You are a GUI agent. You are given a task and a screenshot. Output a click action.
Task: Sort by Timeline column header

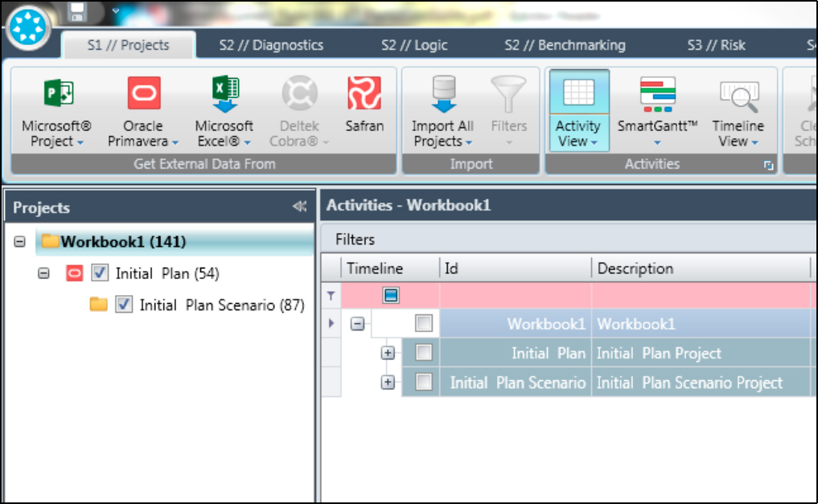coord(390,268)
